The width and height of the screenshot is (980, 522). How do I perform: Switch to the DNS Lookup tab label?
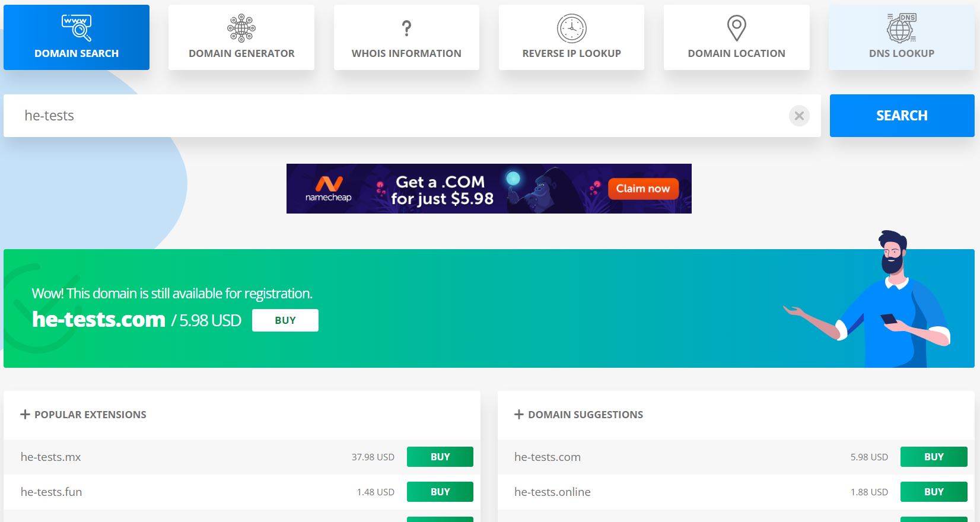pyautogui.click(x=901, y=53)
